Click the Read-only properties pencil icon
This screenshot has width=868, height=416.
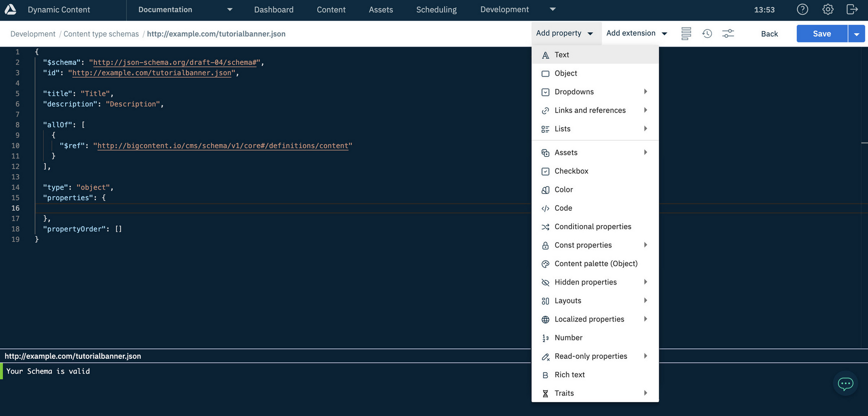[x=545, y=357]
